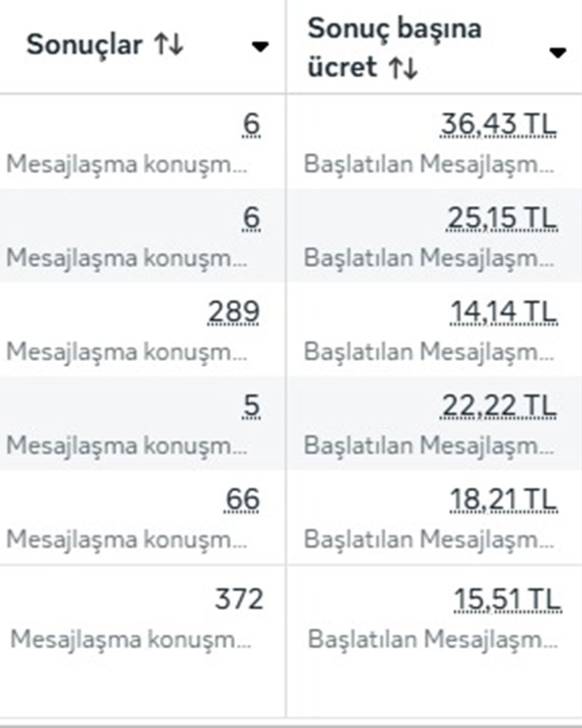Click Mesajlaşma konuşm... label under 289
This screenshot has height=728, width=582.
click(x=127, y=351)
